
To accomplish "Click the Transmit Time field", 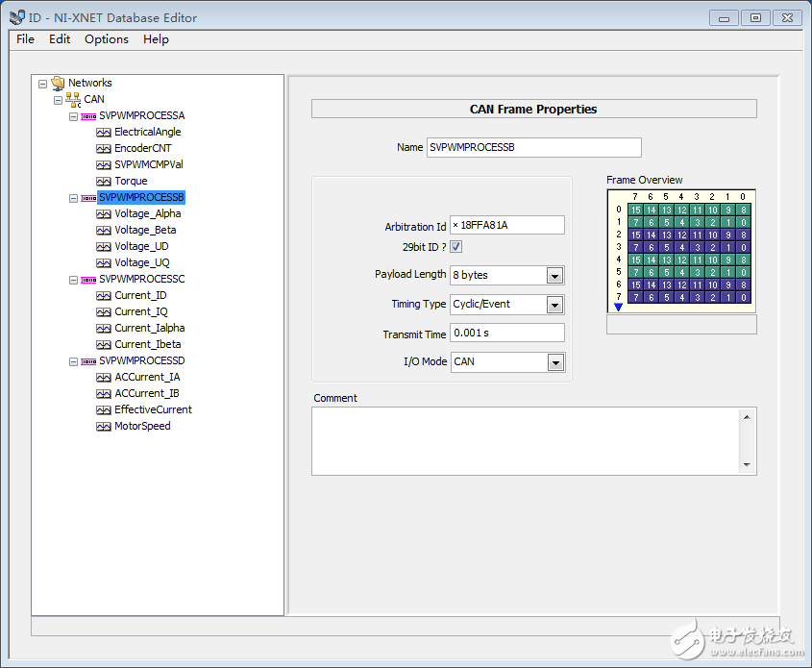I will tap(507, 333).
